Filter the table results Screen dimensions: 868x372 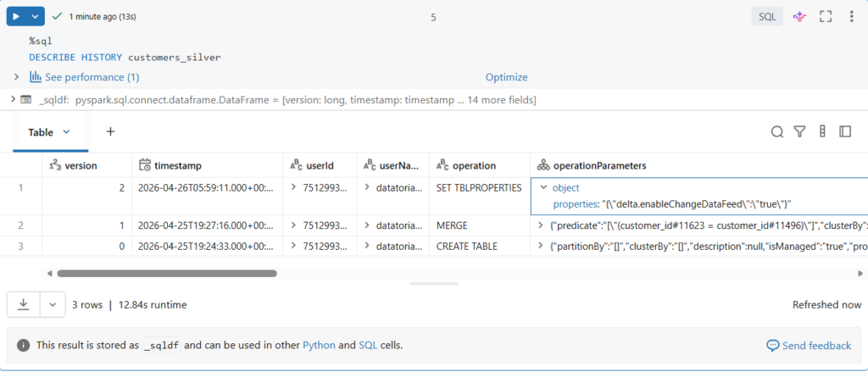(799, 131)
